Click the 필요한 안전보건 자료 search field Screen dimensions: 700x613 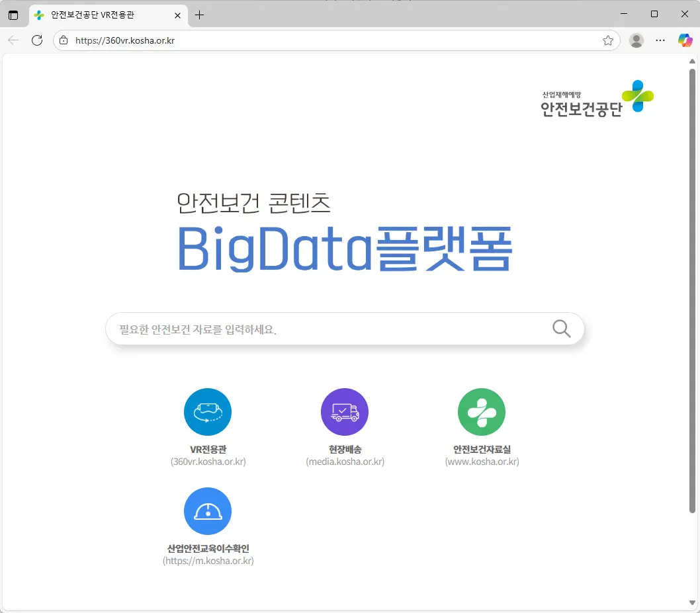[324, 329]
